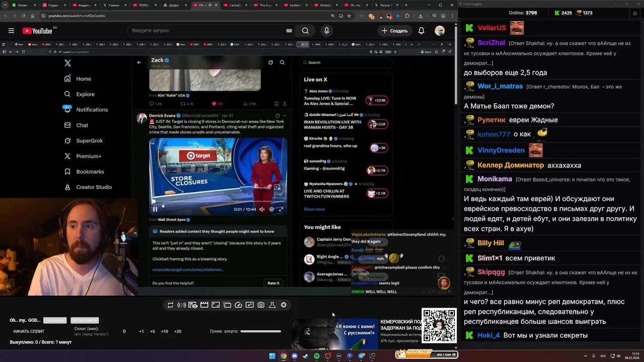The image size is (644, 362).
Task: Click the preview eye icon in overlay toolbar
Action: point(193,305)
